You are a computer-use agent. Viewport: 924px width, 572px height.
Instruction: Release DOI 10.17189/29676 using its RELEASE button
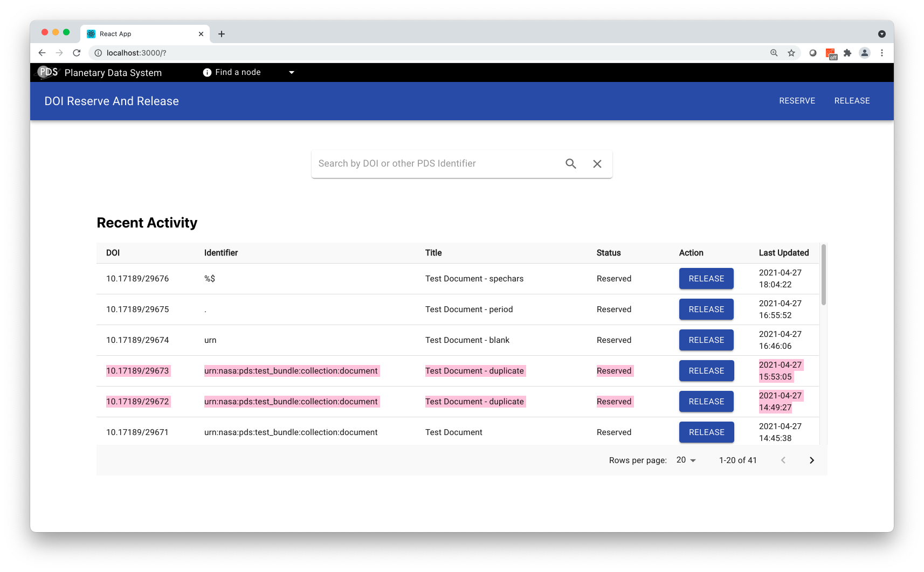tap(706, 278)
